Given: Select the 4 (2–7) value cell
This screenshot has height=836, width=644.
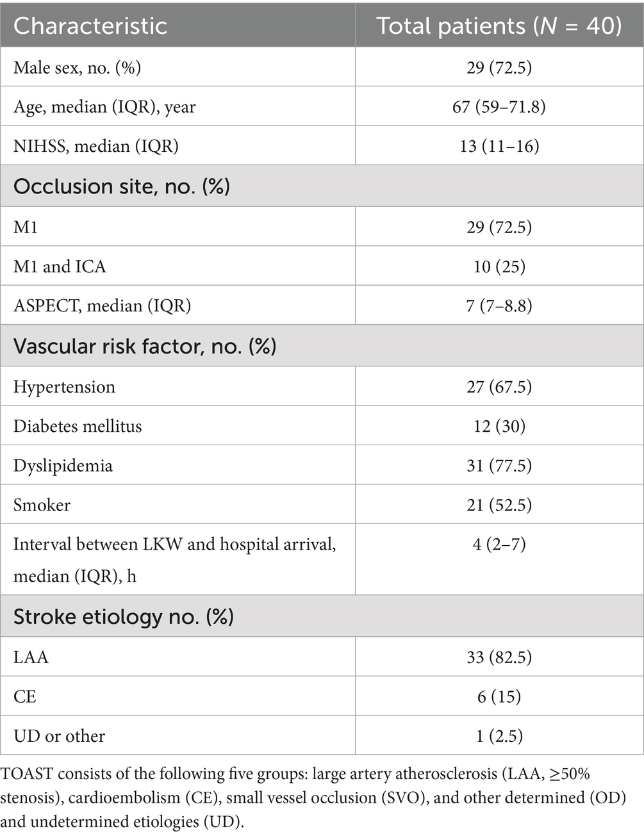Looking at the screenshot, I should 499,545.
